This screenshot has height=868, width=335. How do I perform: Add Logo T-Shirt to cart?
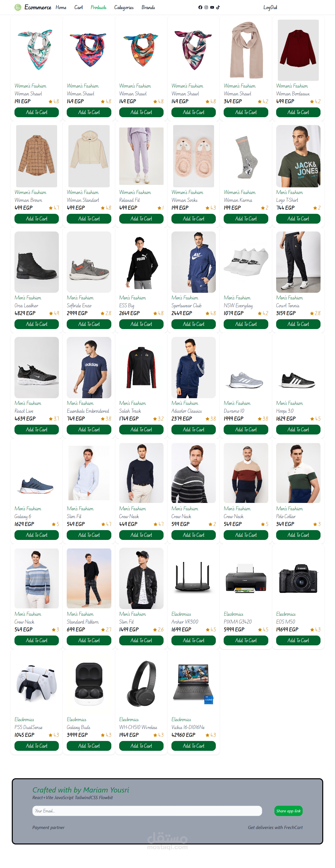298,219
